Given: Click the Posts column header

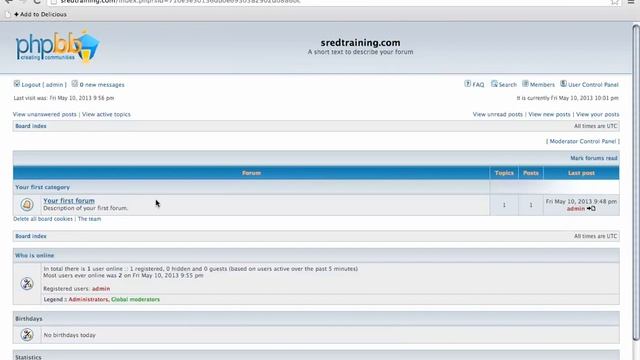Looking at the screenshot, I should pyautogui.click(x=531, y=173).
